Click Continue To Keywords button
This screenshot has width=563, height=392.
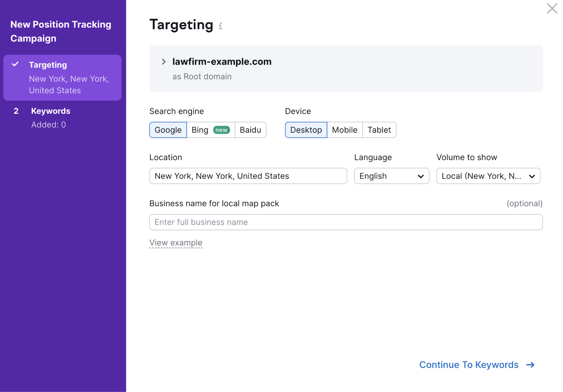coord(477,365)
